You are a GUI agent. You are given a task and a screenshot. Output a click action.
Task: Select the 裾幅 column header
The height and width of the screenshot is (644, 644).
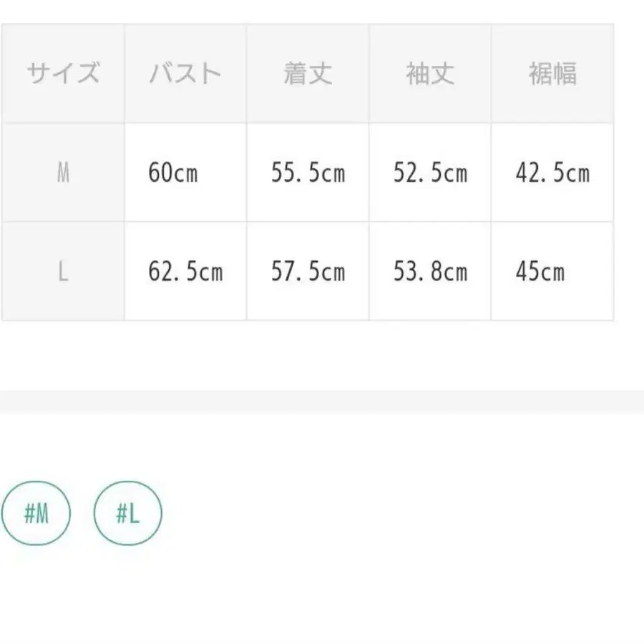tap(552, 74)
